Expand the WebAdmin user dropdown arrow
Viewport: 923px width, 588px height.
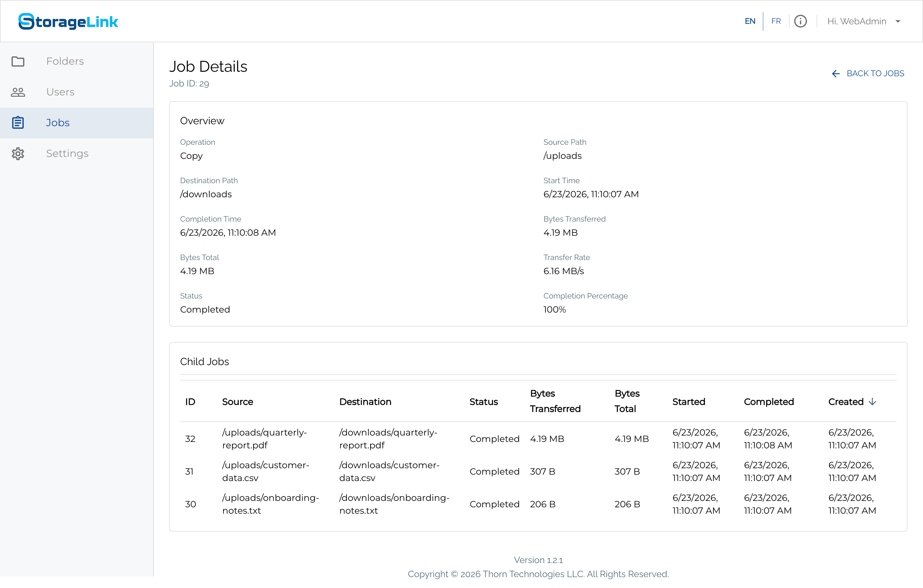(x=898, y=21)
